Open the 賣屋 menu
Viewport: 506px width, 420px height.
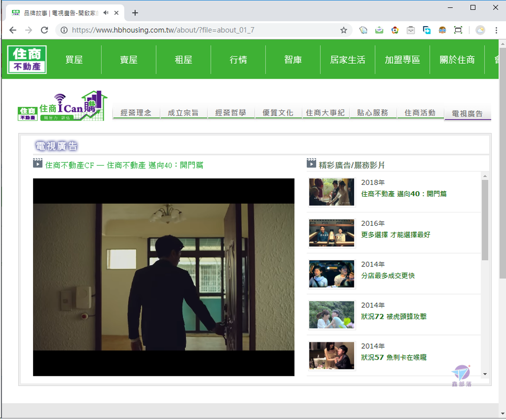(x=129, y=60)
